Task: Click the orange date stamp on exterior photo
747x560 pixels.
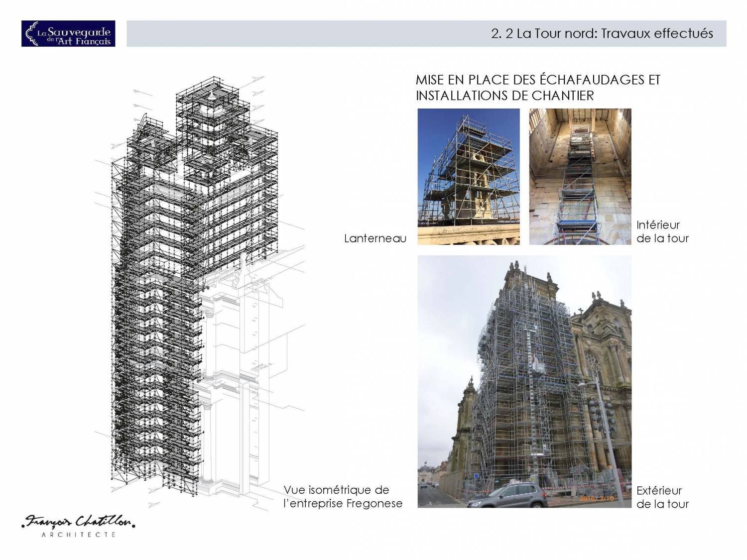Action: coord(596,498)
